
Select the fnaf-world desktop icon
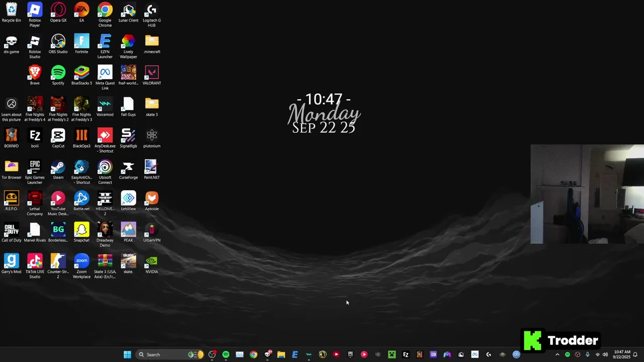pyautogui.click(x=128, y=75)
